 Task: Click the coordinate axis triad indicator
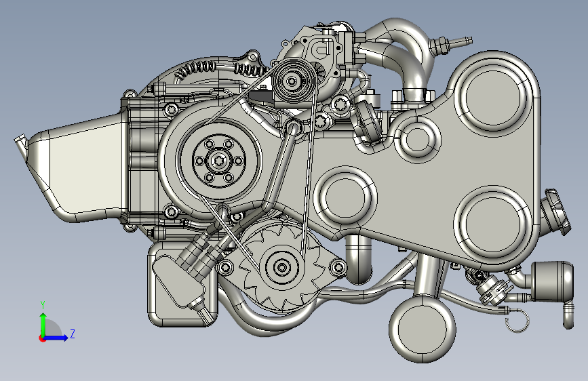tap(56, 322)
